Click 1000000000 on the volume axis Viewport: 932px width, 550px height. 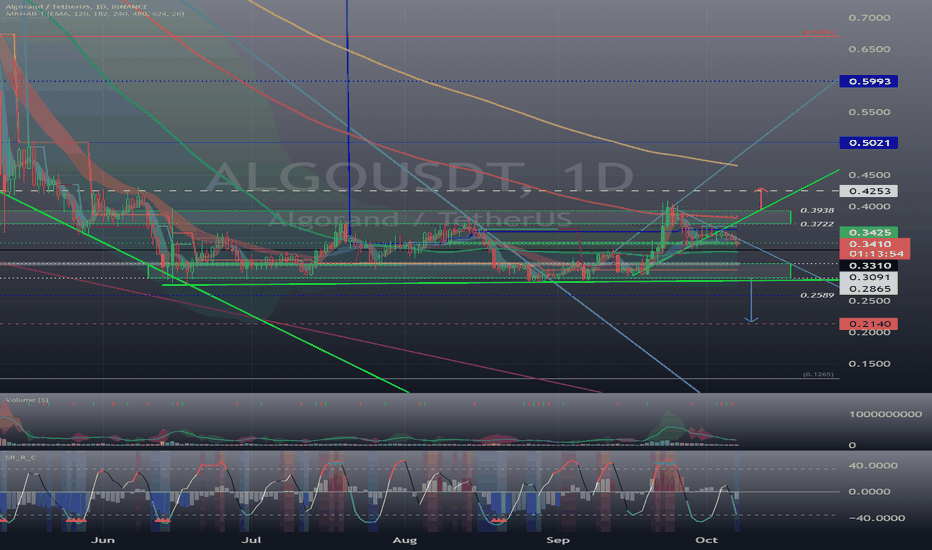(885, 414)
